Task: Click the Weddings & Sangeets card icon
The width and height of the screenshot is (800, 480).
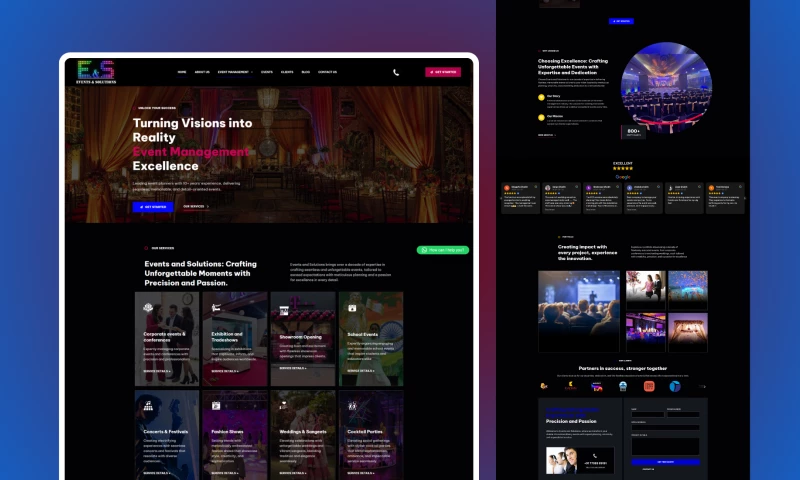Action: (x=284, y=406)
